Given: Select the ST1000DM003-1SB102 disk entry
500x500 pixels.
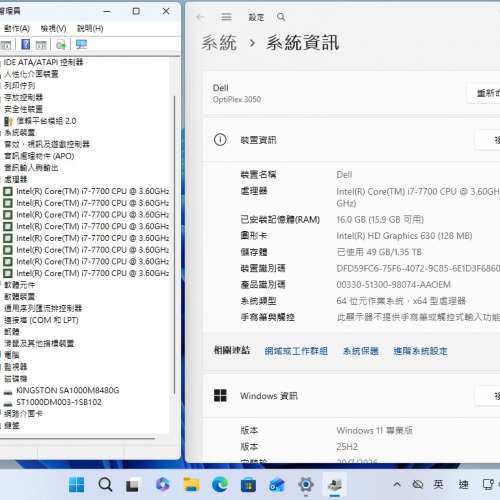Looking at the screenshot, I should pos(59,402).
